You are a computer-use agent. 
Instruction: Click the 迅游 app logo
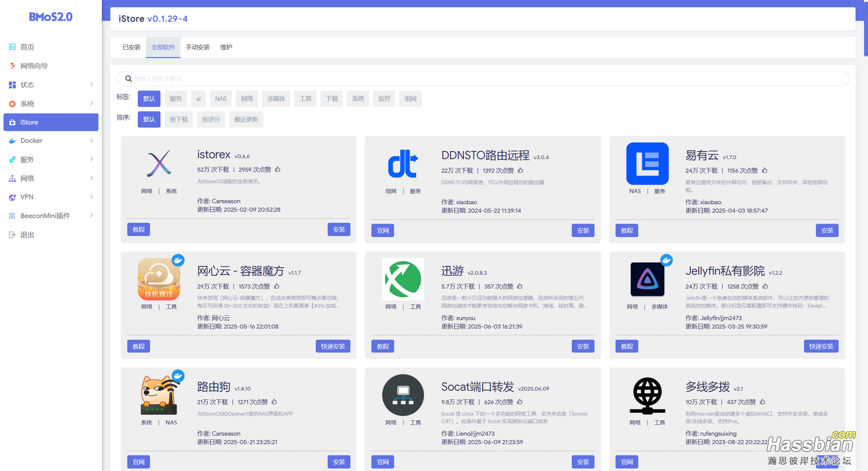pos(403,279)
